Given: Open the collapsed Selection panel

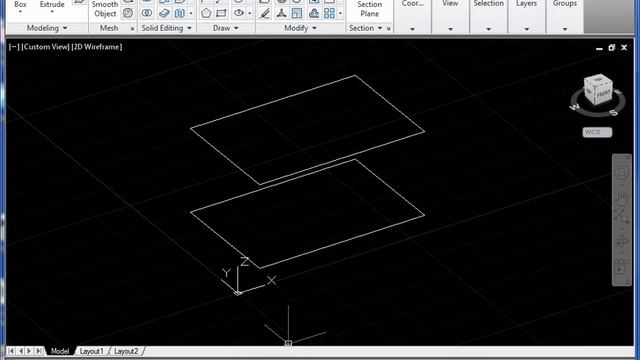Looking at the screenshot, I should (488, 16).
